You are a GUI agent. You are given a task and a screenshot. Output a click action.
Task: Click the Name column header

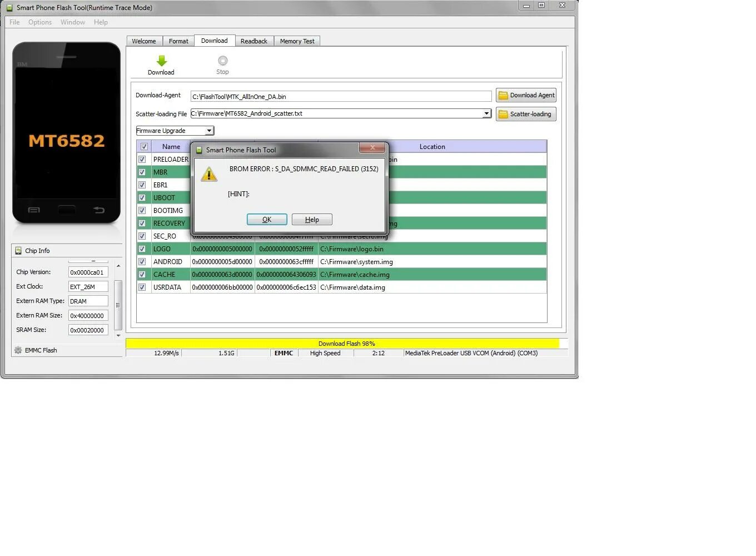coord(171,147)
